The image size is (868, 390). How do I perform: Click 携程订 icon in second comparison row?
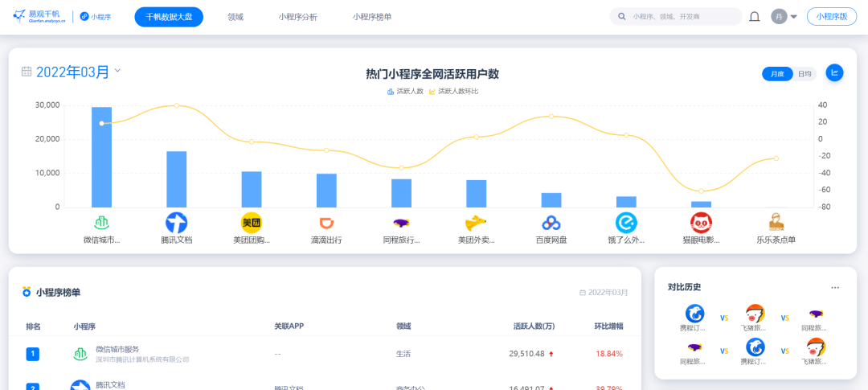755,347
